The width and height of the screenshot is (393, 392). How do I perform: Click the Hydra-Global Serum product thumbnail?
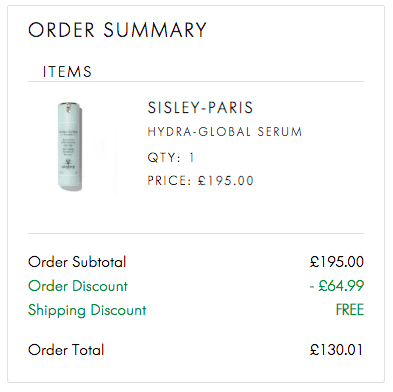tap(70, 146)
